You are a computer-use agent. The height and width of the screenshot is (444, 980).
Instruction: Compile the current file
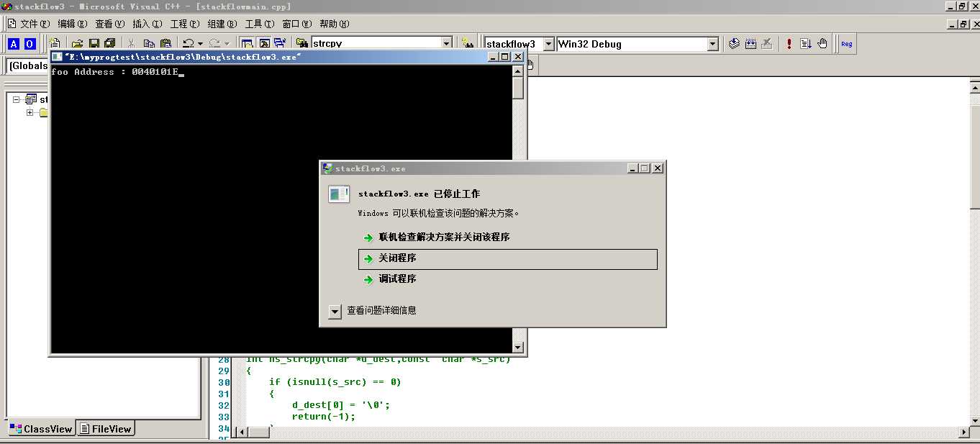pyautogui.click(x=734, y=44)
